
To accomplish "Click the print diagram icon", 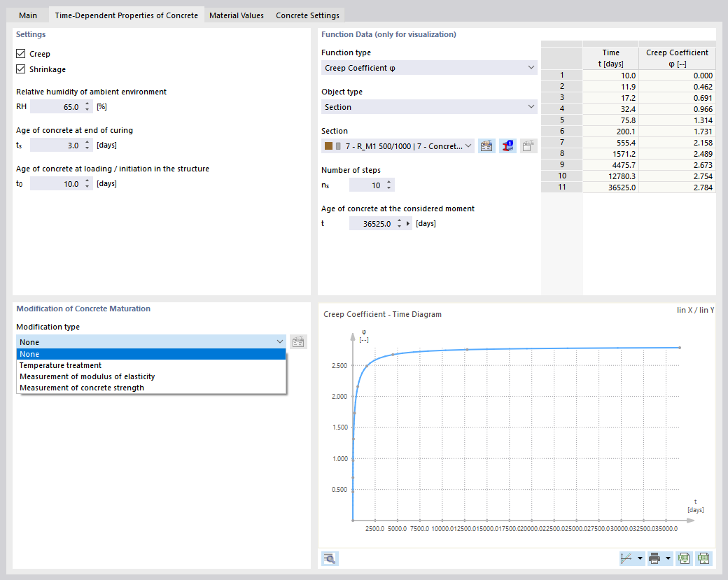I will point(654,558).
